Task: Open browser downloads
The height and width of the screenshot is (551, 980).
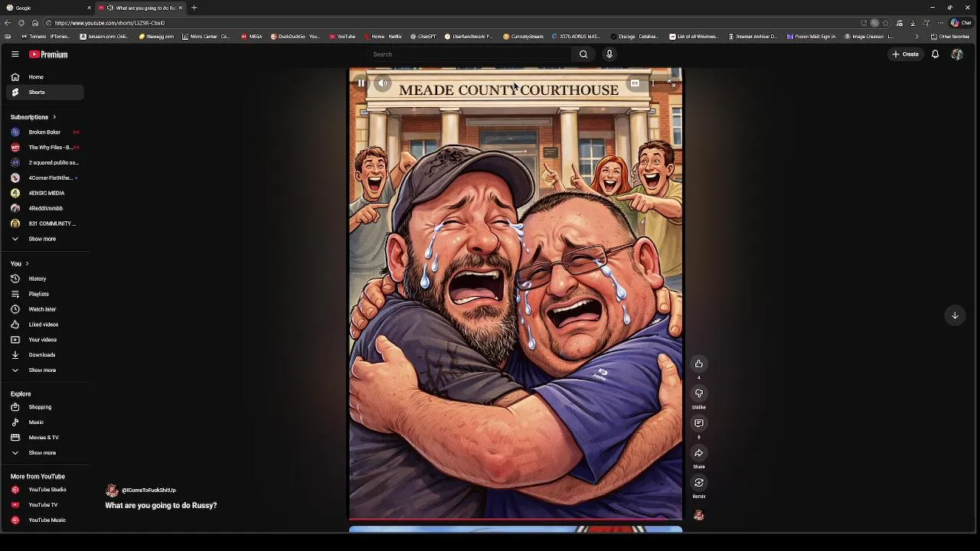Action: (x=913, y=23)
